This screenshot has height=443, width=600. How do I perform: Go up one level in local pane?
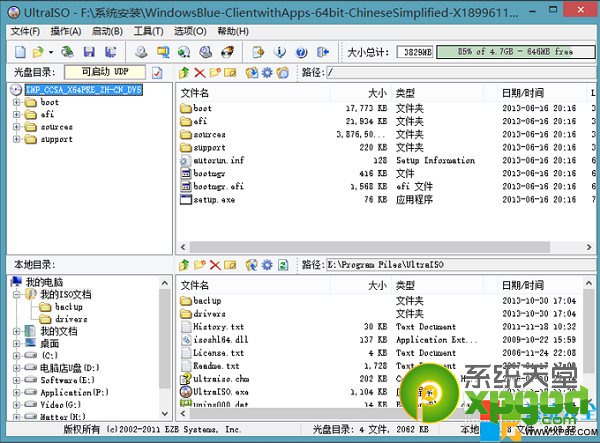coord(184,265)
